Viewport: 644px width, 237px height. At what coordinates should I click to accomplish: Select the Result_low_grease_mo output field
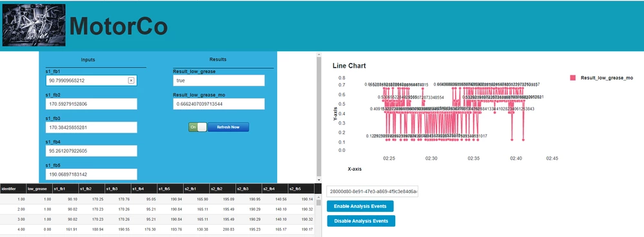[x=219, y=104]
